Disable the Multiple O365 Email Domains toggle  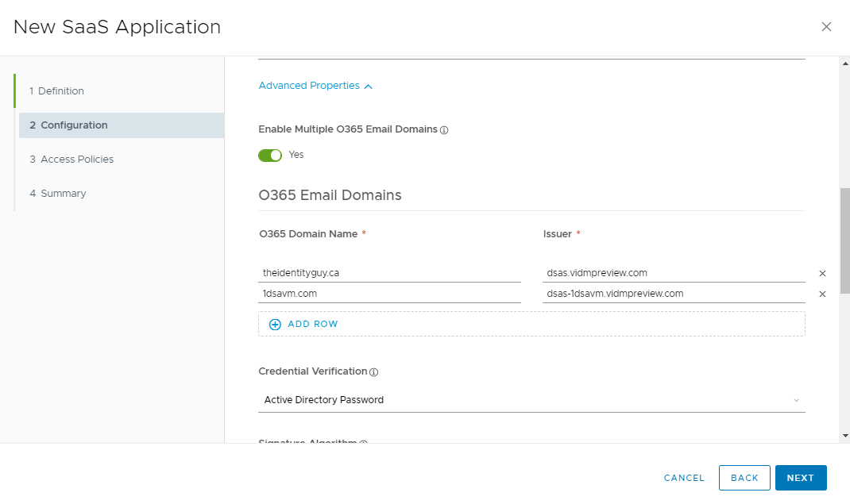[x=270, y=154]
